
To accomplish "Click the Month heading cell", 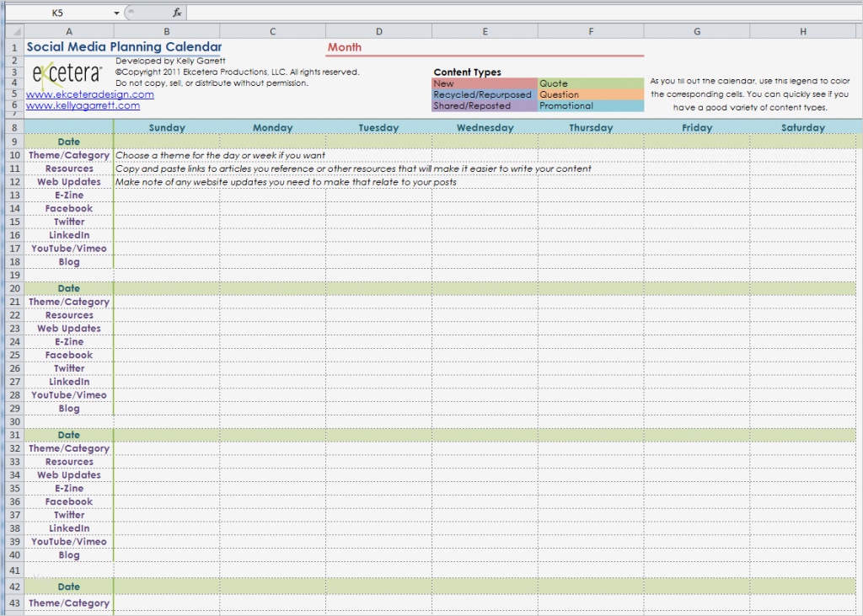I will click(x=344, y=47).
